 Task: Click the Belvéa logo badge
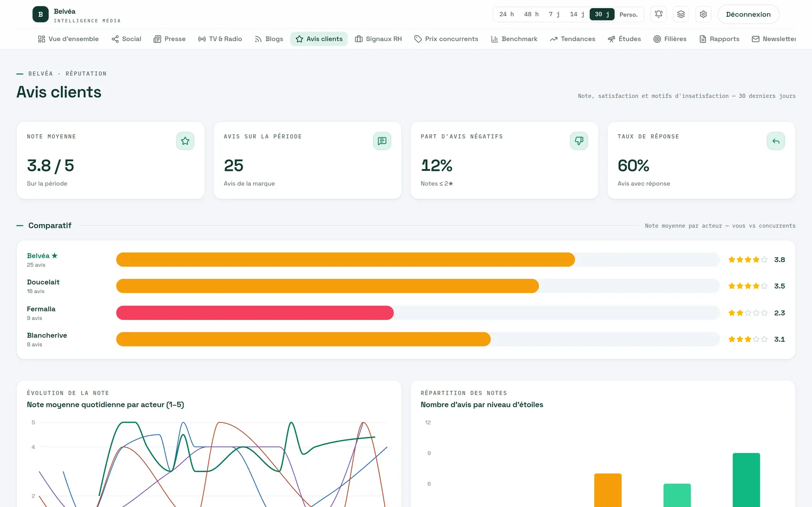(x=41, y=14)
